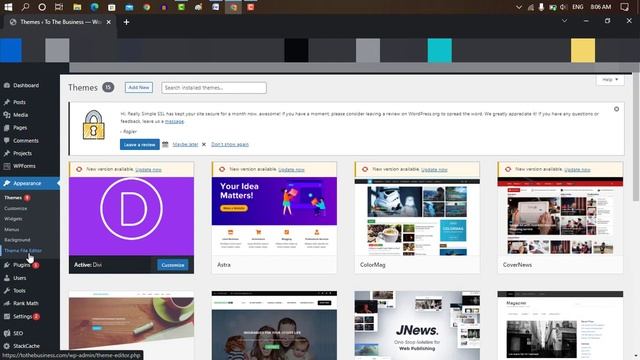Open the Astra theme thumbnail
Screen dimensions: 640x360
point(274,216)
